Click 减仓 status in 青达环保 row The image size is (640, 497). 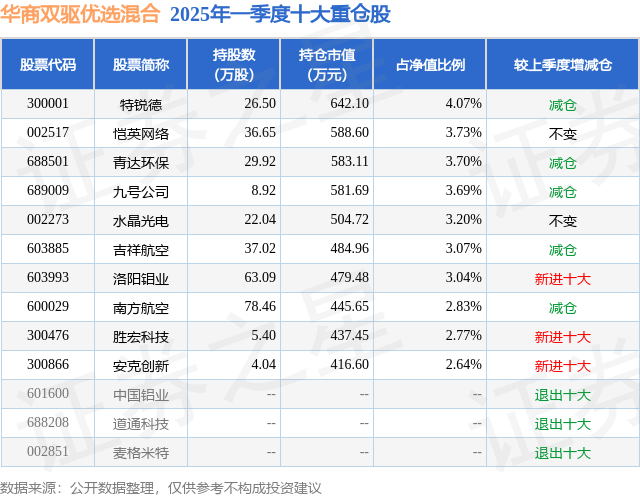pyautogui.click(x=562, y=163)
